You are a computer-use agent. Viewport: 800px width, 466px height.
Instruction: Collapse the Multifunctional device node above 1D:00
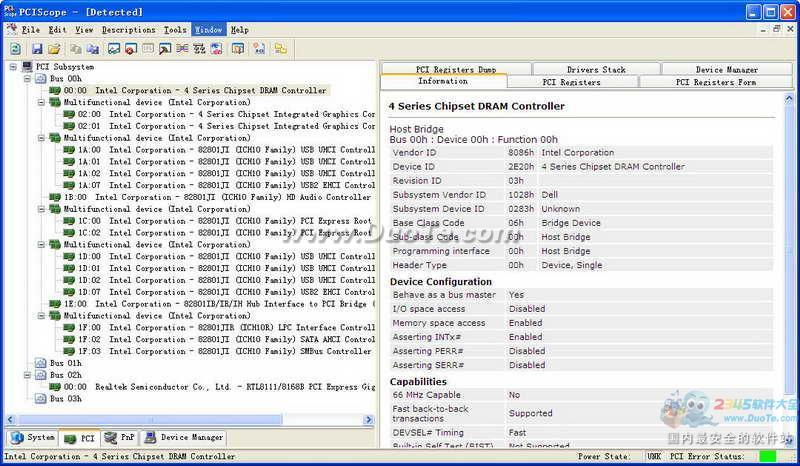click(41, 244)
